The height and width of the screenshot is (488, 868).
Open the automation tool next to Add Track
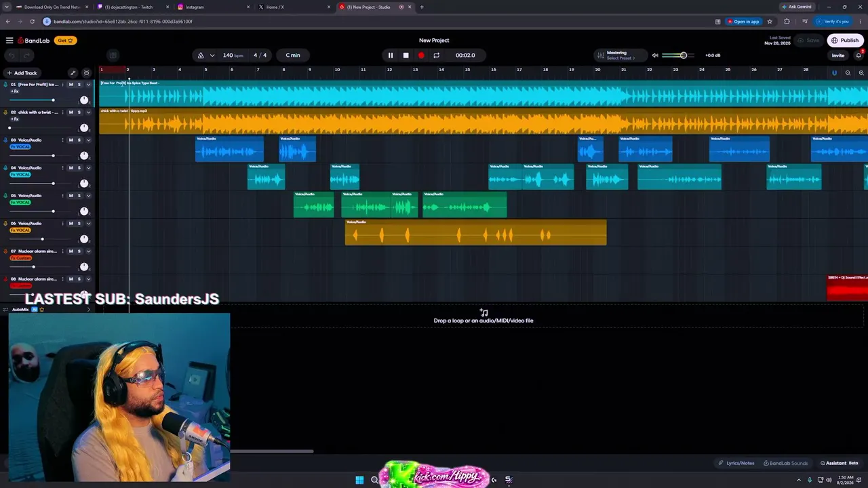coord(73,73)
